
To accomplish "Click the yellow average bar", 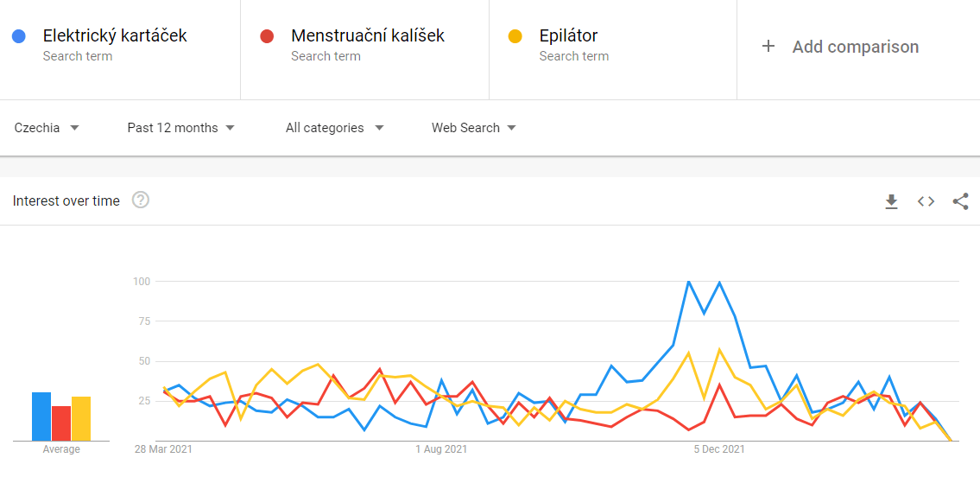I will click(x=81, y=418).
